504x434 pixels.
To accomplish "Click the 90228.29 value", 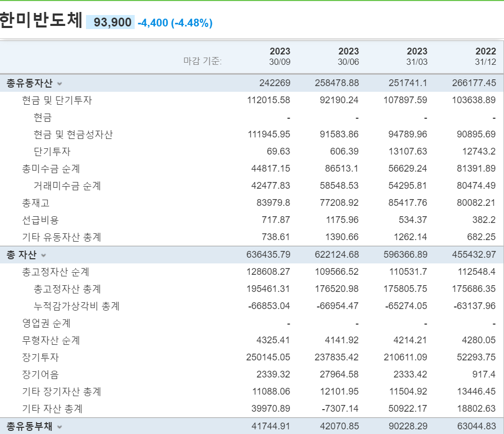I will 408,426.
